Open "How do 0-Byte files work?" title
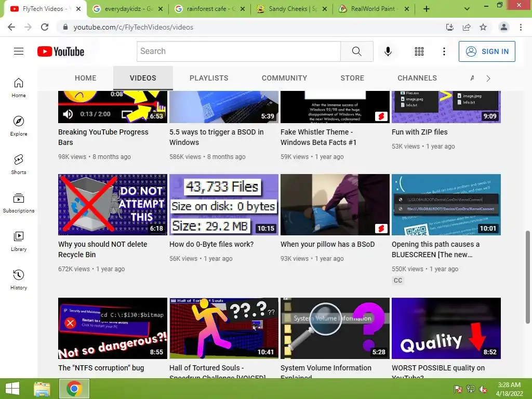The width and height of the screenshot is (532, 399). [211, 244]
